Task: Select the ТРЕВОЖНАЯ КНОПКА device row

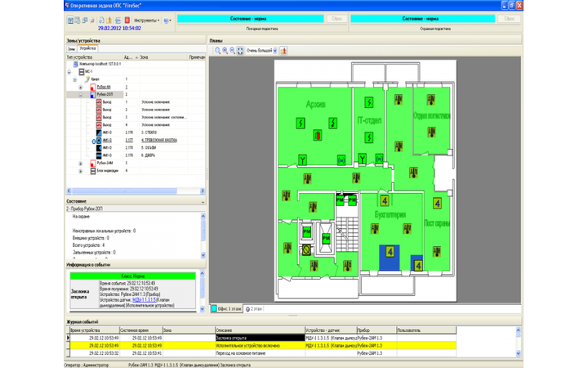Action: click(159, 140)
